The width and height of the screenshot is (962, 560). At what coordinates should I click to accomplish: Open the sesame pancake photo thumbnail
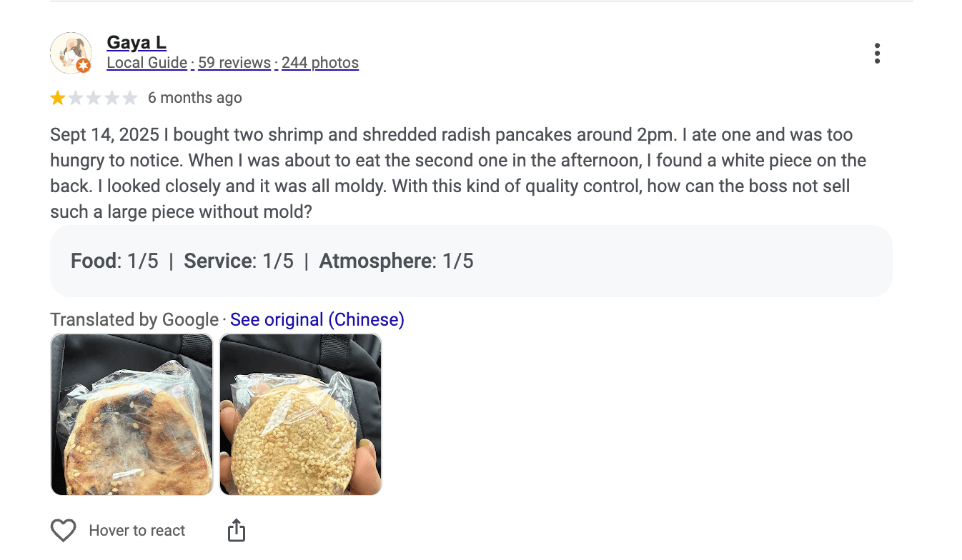click(x=301, y=414)
